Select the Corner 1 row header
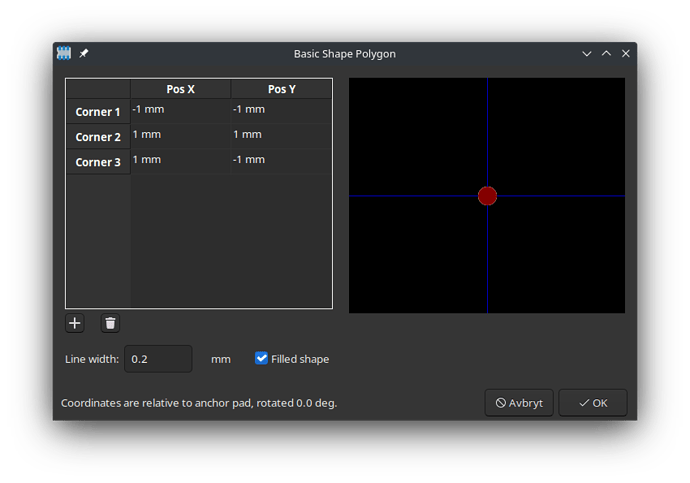This screenshot has width=690, height=483. click(98, 112)
